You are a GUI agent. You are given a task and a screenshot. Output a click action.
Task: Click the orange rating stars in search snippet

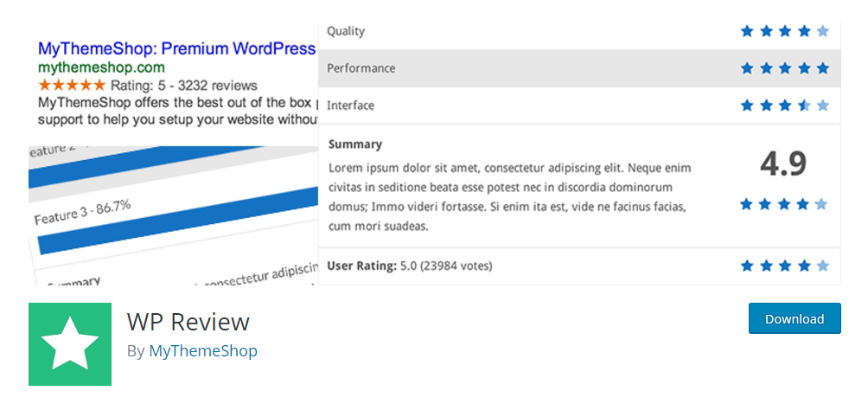tap(72, 86)
